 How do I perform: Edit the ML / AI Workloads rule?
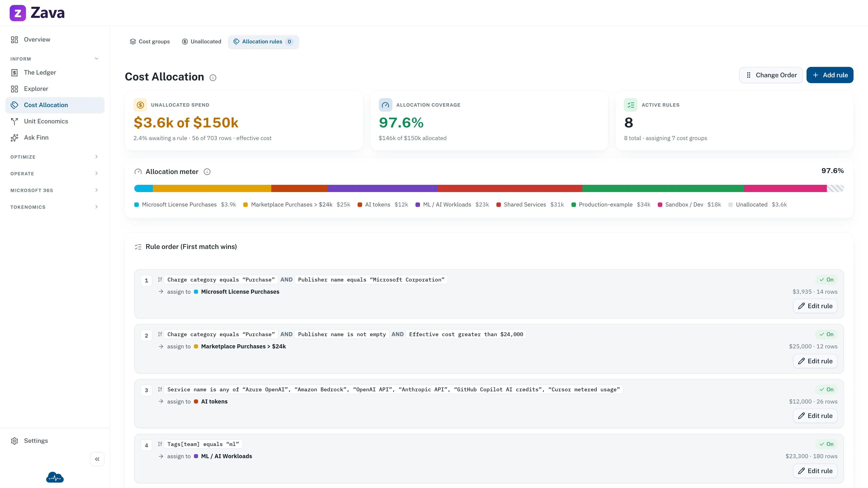pyautogui.click(x=815, y=471)
